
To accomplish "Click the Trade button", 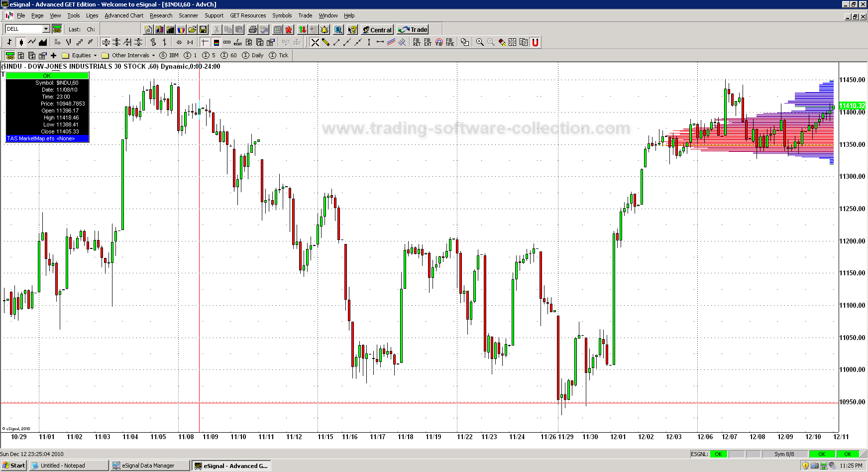I will [413, 29].
